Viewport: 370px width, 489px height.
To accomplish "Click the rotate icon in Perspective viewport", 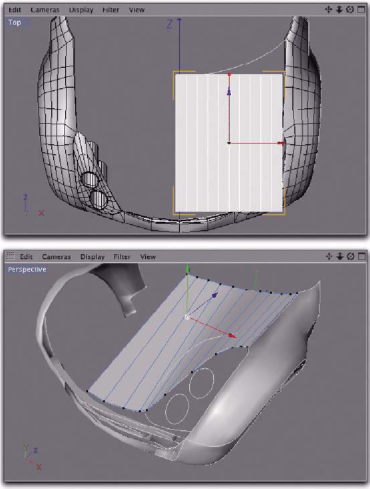I will 350,256.
